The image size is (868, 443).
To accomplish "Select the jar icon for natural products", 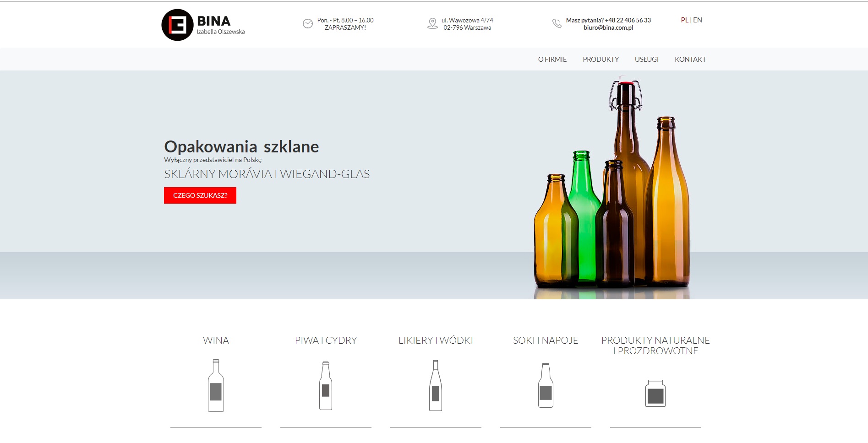I will pyautogui.click(x=655, y=393).
